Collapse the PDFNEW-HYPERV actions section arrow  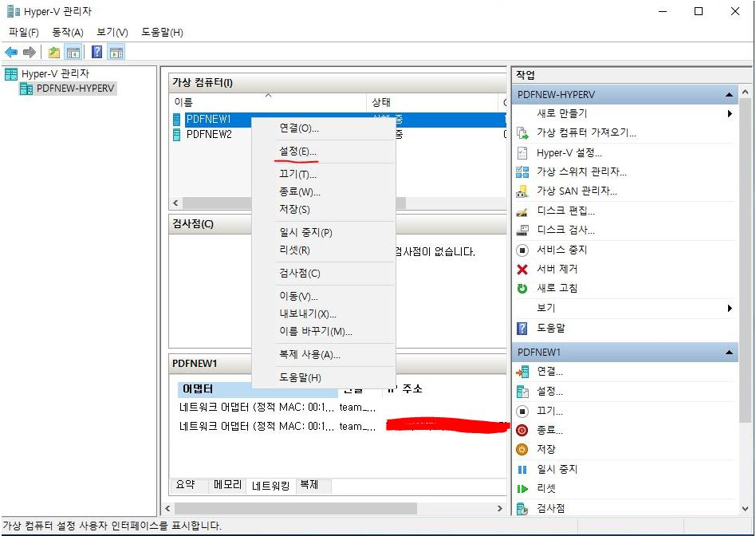[x=729, y=95]
